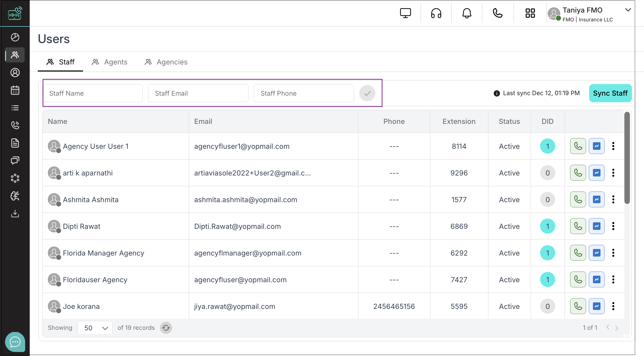Open three-dot menu for Joe korana
The width and height of the screenshot is (644, 356).
(x=613, y=306)
